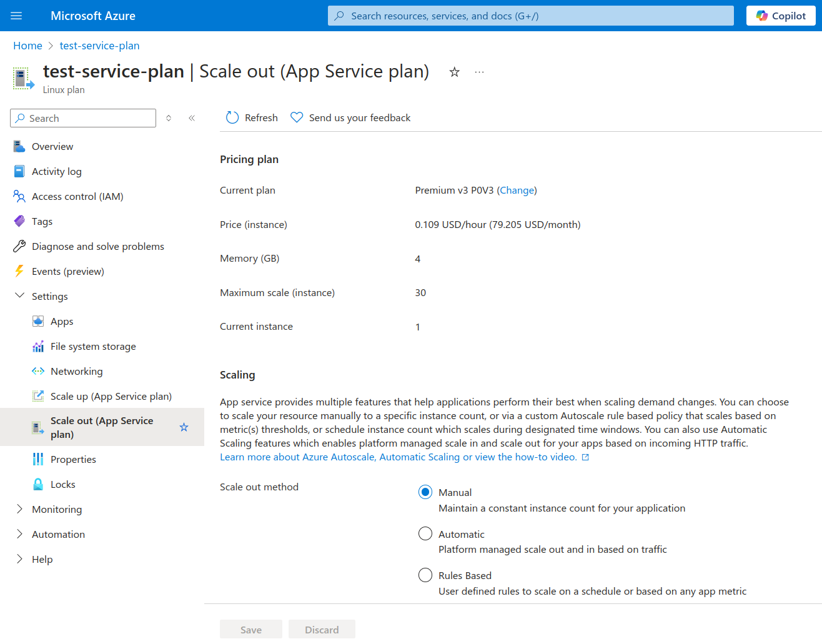This screenshot has height=644, width=822.
Task: Click the Scale out sidebar icon
Action: click(x=38, y=427)
